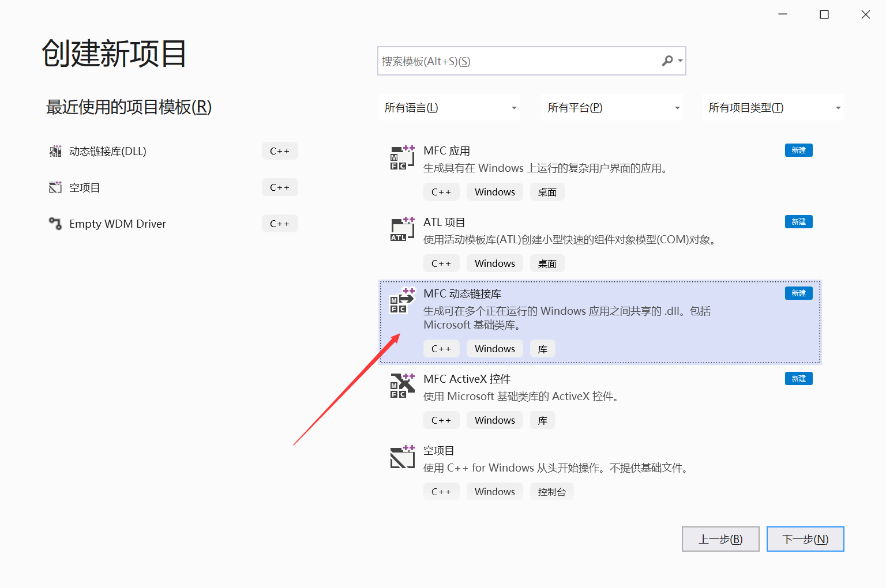The image size is (886, 588).
Task: Click the 桌面 tag under MFC 应用
Action: pos(547,192)
